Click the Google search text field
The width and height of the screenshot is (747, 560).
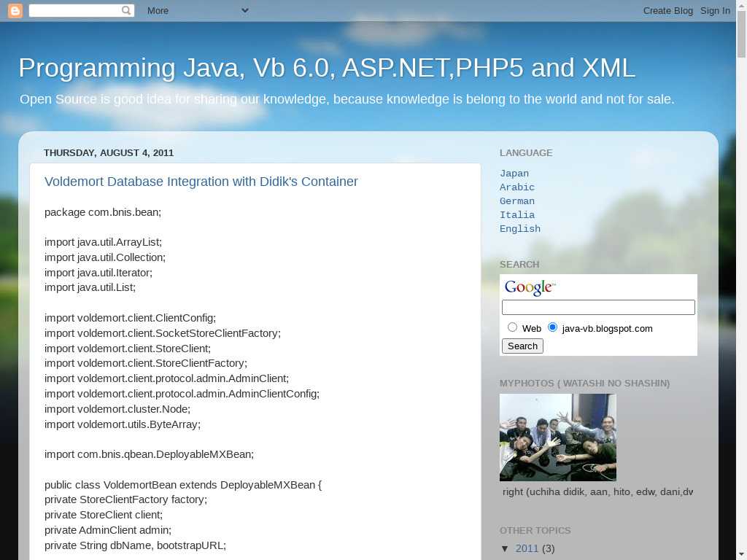tap(598, 308)
